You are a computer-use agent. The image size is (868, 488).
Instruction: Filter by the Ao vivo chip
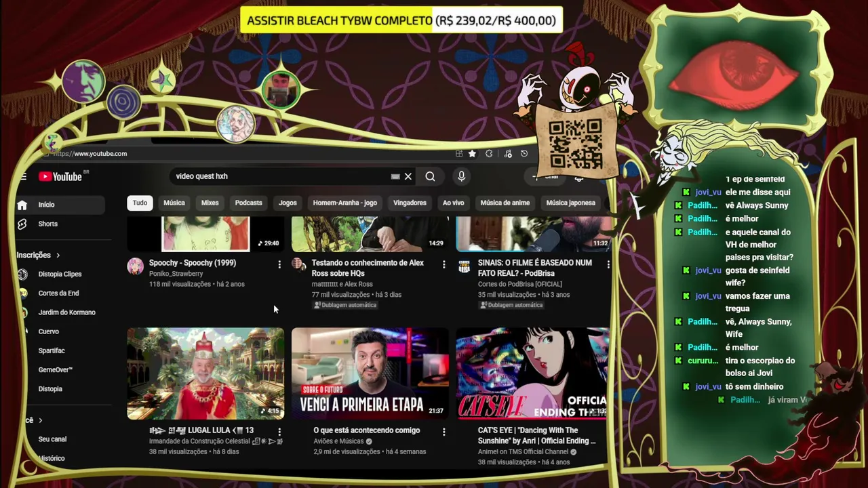(x=454, y=203)
